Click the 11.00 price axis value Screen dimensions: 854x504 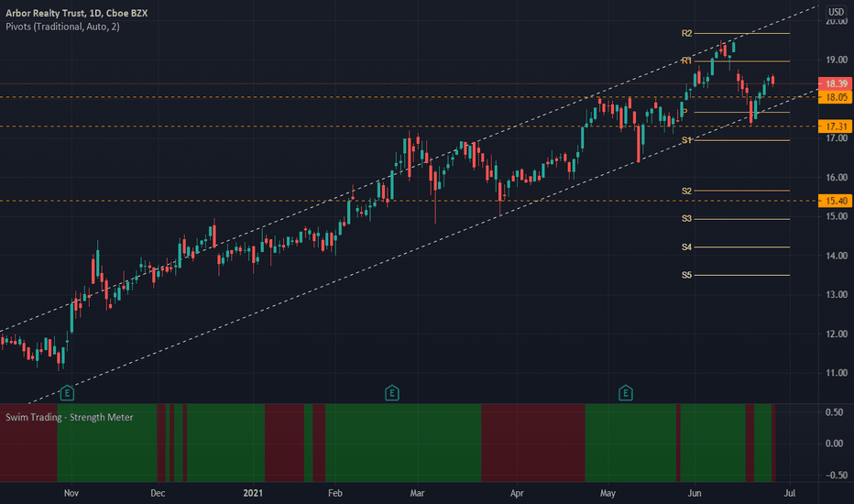pos(837,373)
